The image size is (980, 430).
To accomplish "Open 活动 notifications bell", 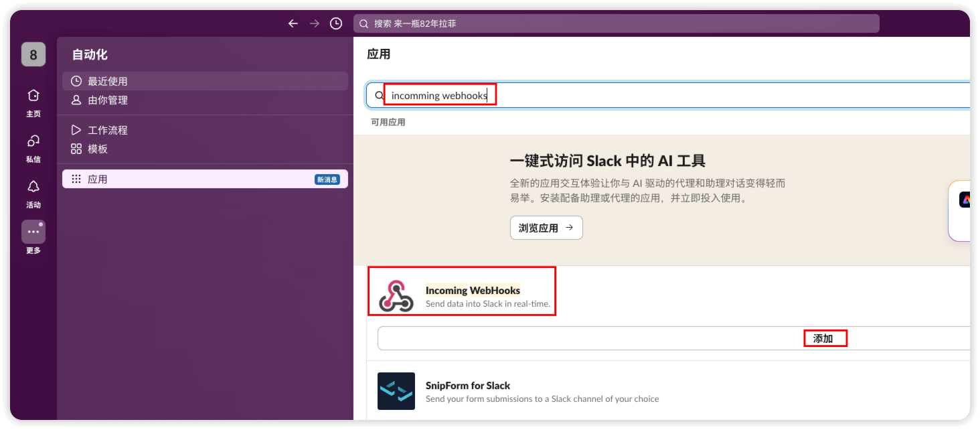I will pos(33,194).
